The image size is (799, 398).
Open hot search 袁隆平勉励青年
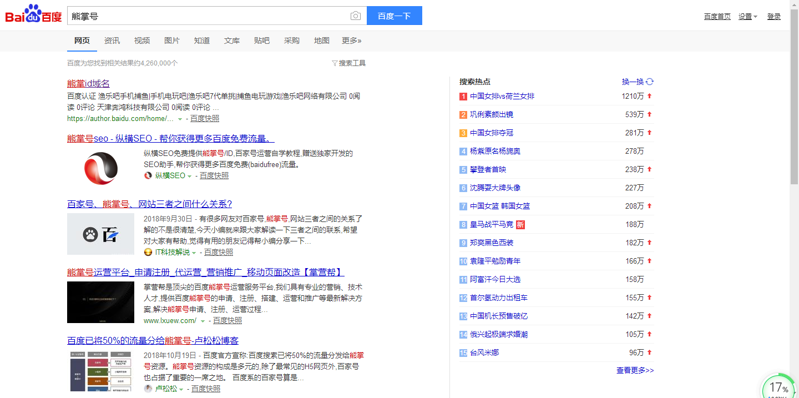[495, 261]
